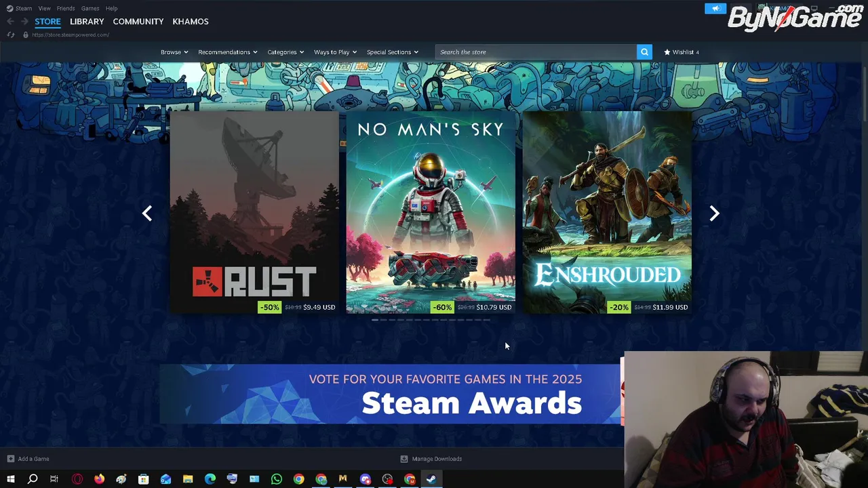Viewport: 868px width, 488px height.
Task: Click Add a Game text
Action: point(34,459)
